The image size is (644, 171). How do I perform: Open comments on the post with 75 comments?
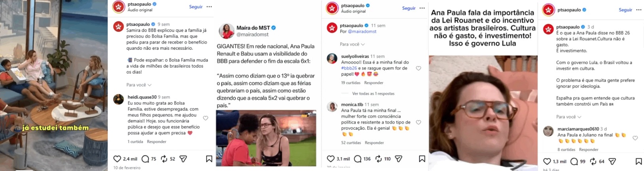click(x=145, y=159)
